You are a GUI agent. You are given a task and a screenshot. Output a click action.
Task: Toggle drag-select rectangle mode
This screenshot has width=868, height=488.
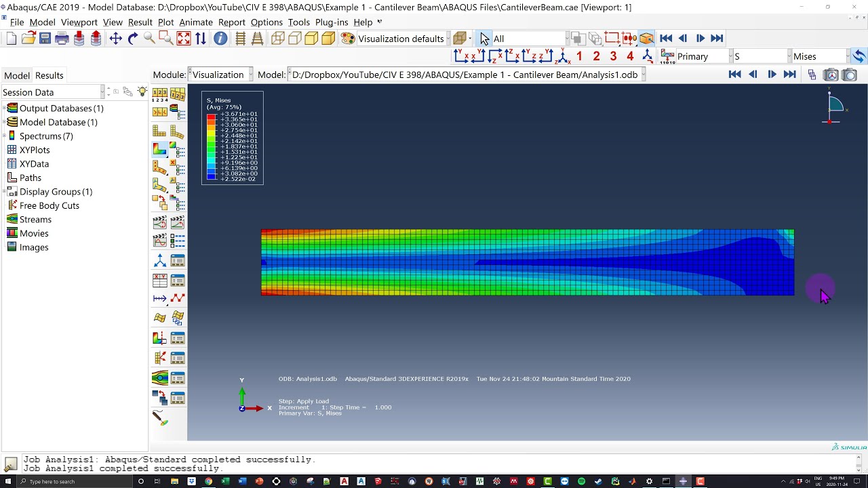tap(612, 39)
